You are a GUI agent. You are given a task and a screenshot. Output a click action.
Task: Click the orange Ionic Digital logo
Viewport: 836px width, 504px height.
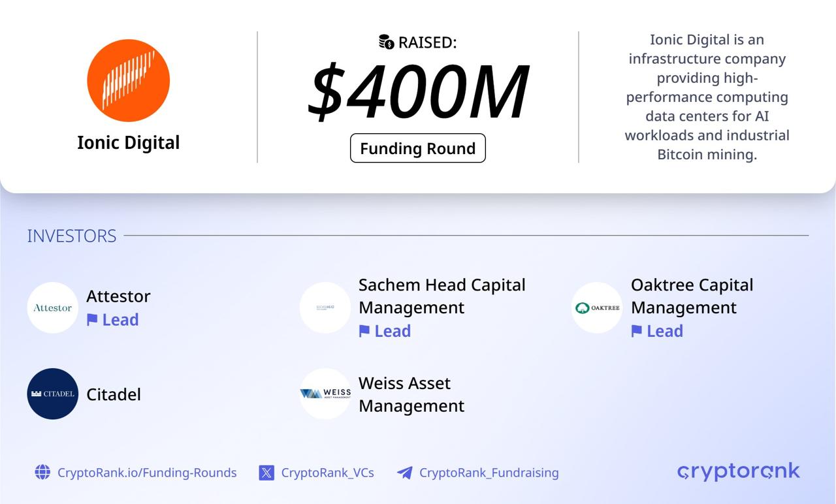pyautogui.click(x=129, y=80)
